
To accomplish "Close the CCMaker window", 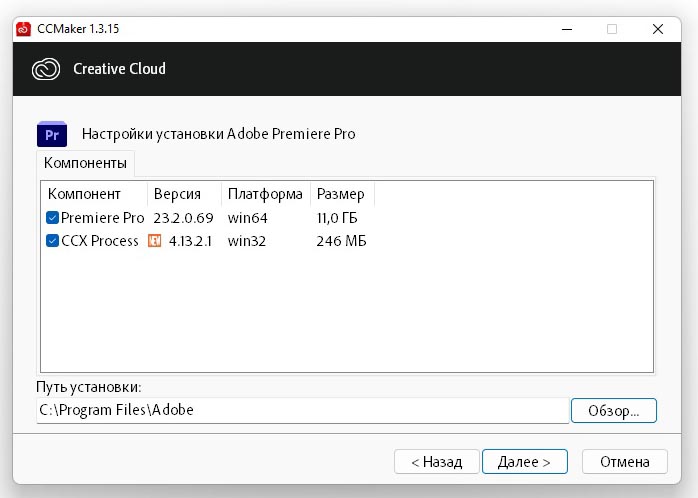I will pyautogui.click(x=658, y=29).
